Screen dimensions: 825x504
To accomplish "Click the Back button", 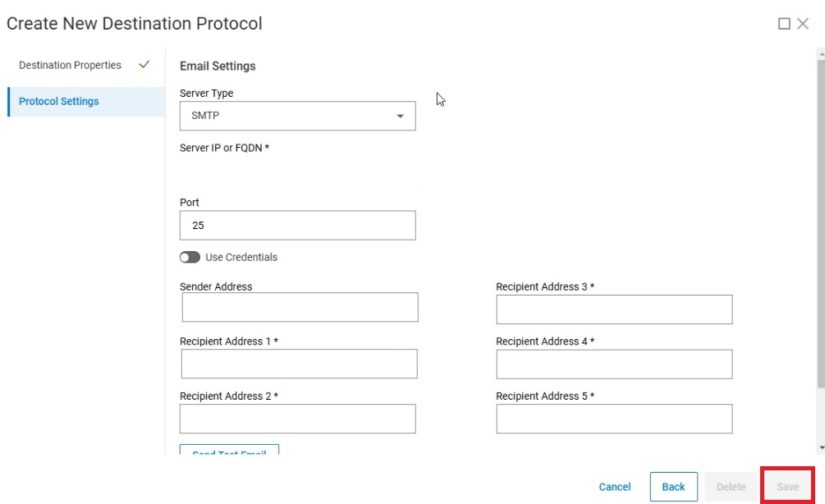I will point(673,486).
